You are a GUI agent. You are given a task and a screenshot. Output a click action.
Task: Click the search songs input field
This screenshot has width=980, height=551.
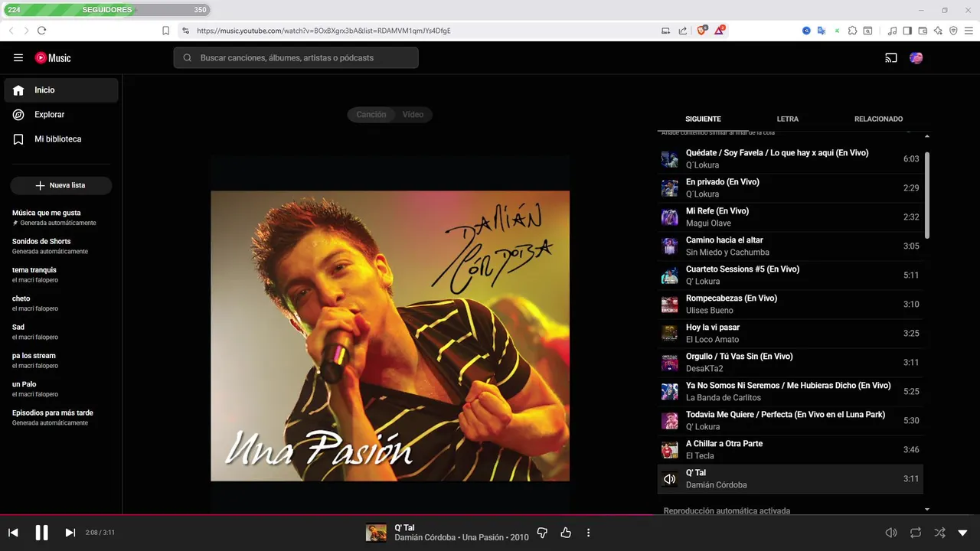click(296, 57)
